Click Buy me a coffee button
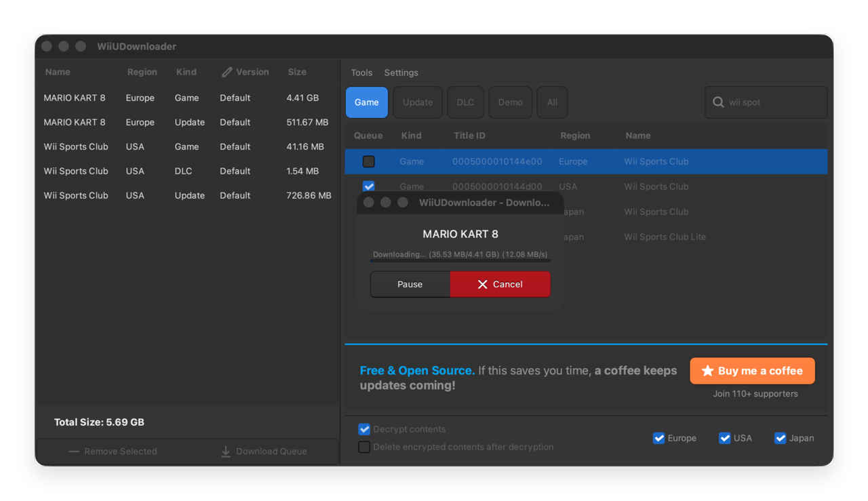Image resolution: width=868 pixels, height=501 pixels. [x=752, y=371]
